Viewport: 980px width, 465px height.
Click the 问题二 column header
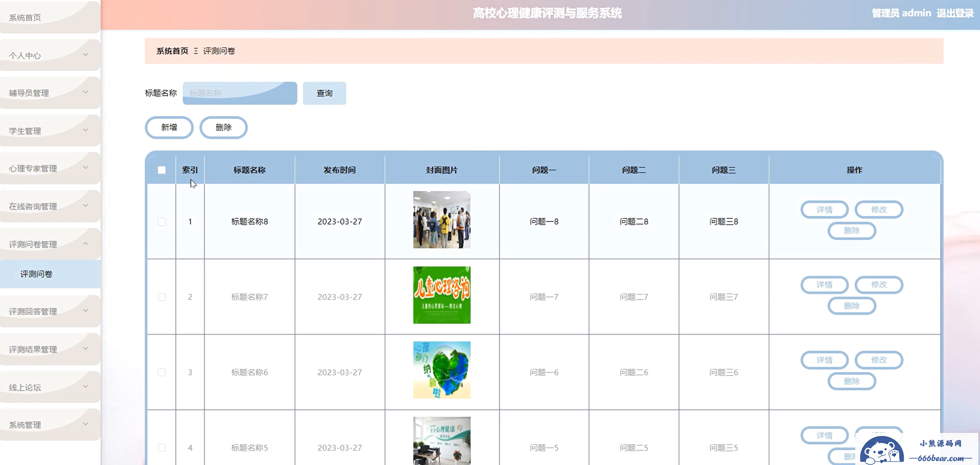pyautogui.click(x=634, y=170)
